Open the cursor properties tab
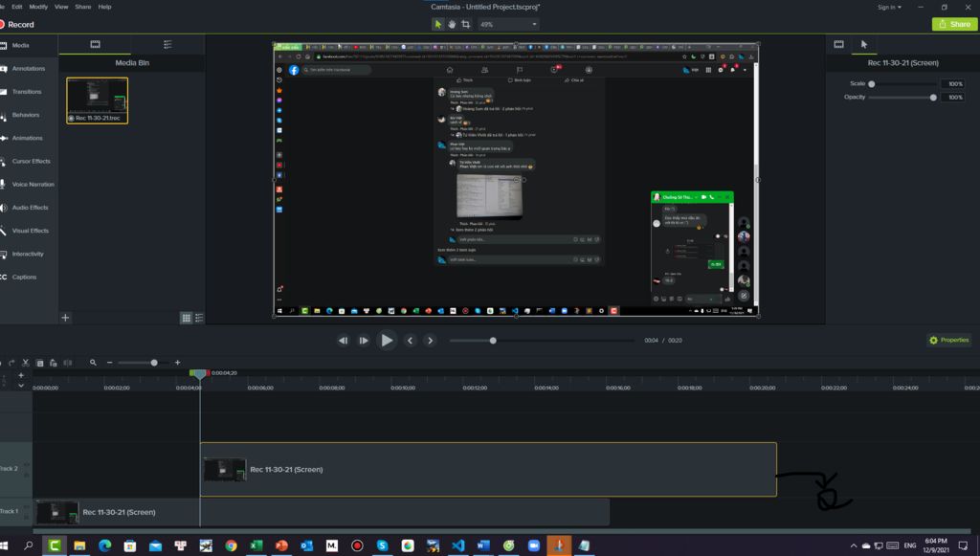 tap(864, 44)
